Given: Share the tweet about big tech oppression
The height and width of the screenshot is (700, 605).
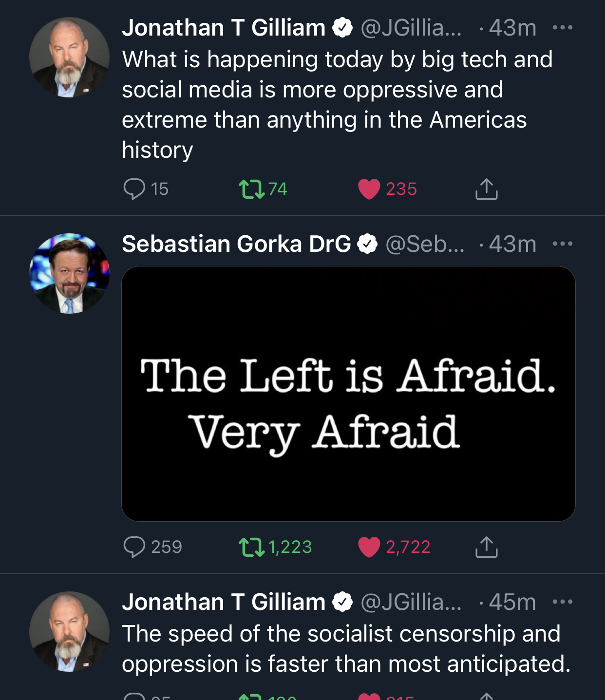Looking at the screenshot, I should pyautogui.click(x=486, y=189).
